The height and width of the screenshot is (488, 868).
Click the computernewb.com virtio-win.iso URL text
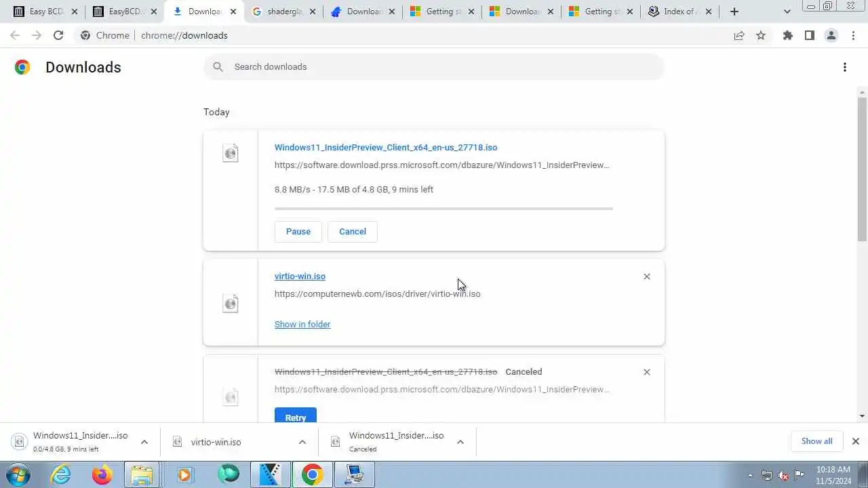click(x=377, y=293)
